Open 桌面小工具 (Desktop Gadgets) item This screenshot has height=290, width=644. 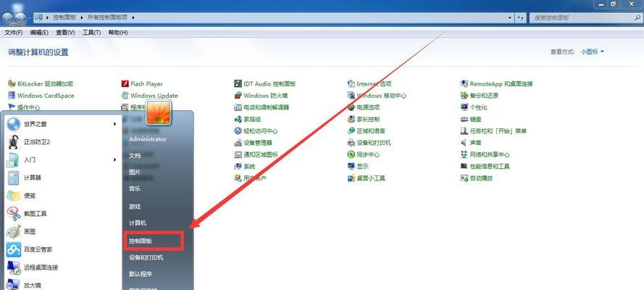(367, 178)
